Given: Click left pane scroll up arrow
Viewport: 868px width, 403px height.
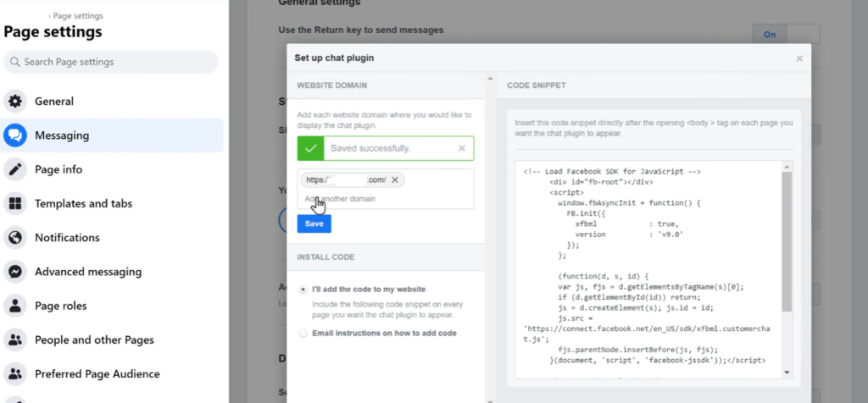Looking at the screenshot, I should click(x=489, y=79).
